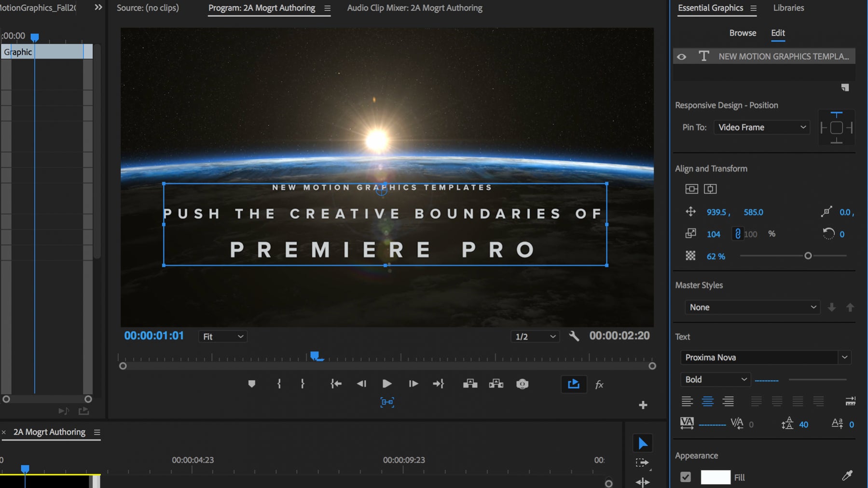The image size is (868, 488).
Task: Open the Pin To Video Frame dropdown
Action: tap(761, 127)
